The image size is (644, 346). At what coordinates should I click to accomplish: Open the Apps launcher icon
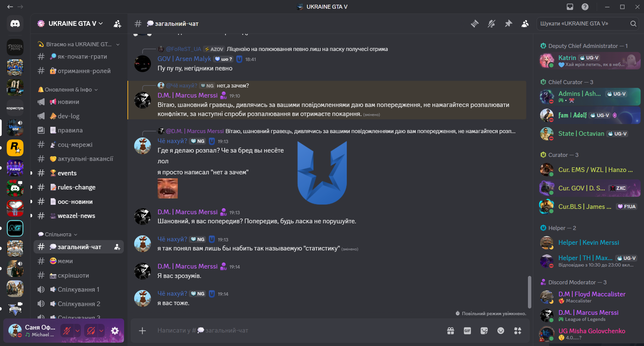point(518,331)
